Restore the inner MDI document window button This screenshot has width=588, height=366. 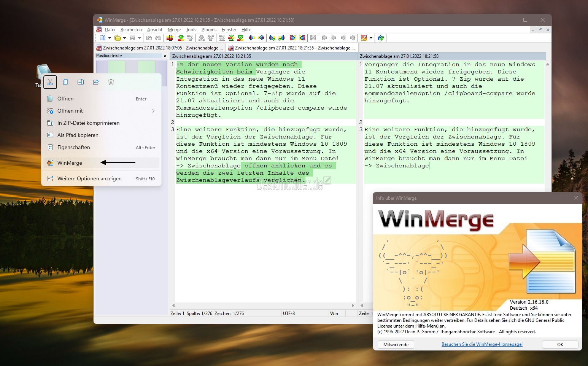[x=540, y=30]
